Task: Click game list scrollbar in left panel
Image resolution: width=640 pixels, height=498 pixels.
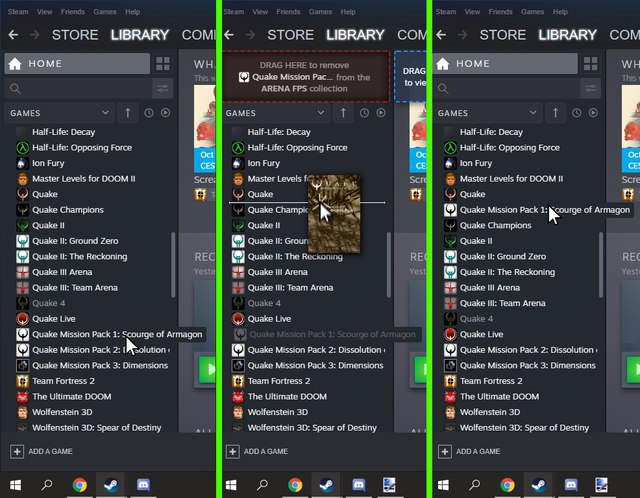Action: click(x=173, y=265)
